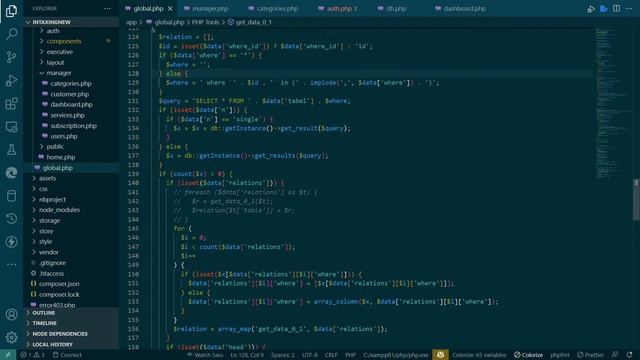Open the Extensions view
640x360 pixels.
pos(11,104)
